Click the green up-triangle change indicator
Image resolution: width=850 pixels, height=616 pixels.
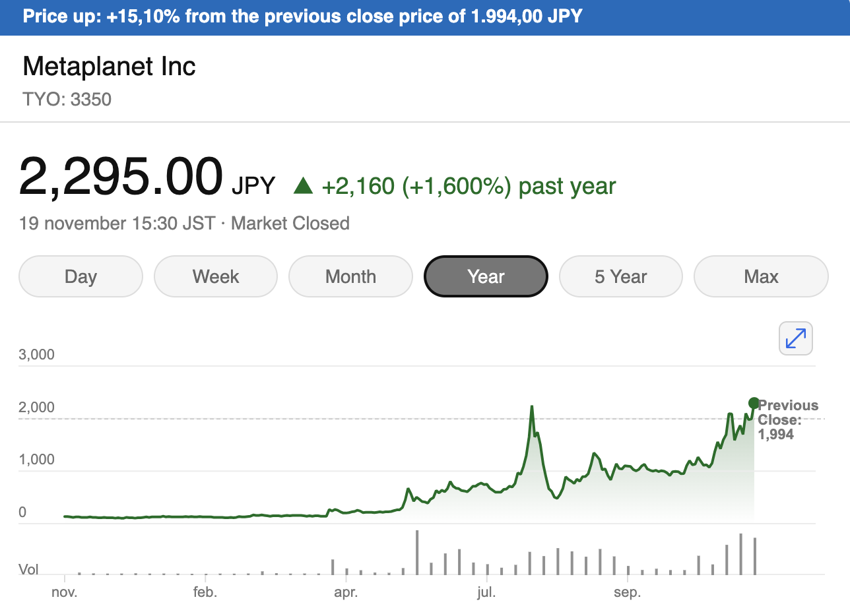pyautogui.click(x=303, y=186)
